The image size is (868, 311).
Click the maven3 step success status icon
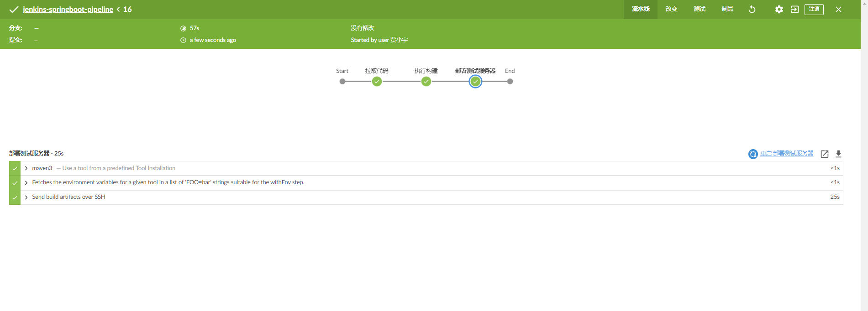click(x=15, y=168)
